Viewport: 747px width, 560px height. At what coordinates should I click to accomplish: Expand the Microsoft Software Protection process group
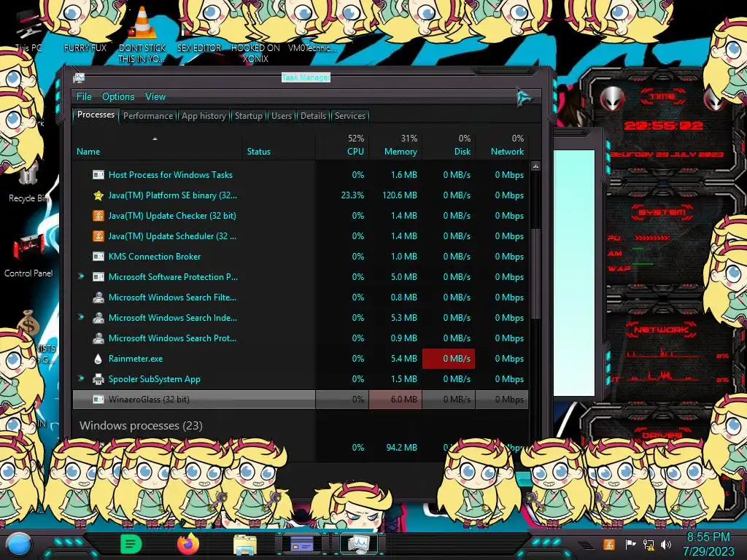[81, 276]
